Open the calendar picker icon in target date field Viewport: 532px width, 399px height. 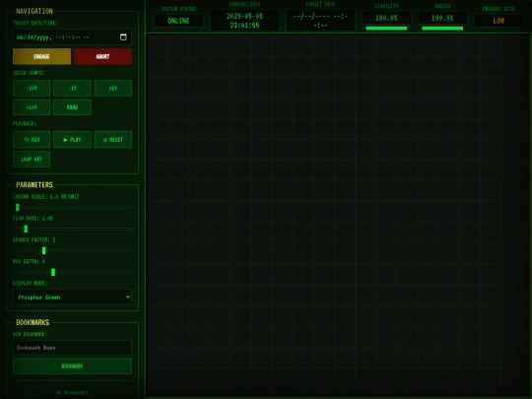tap(123, 37)
